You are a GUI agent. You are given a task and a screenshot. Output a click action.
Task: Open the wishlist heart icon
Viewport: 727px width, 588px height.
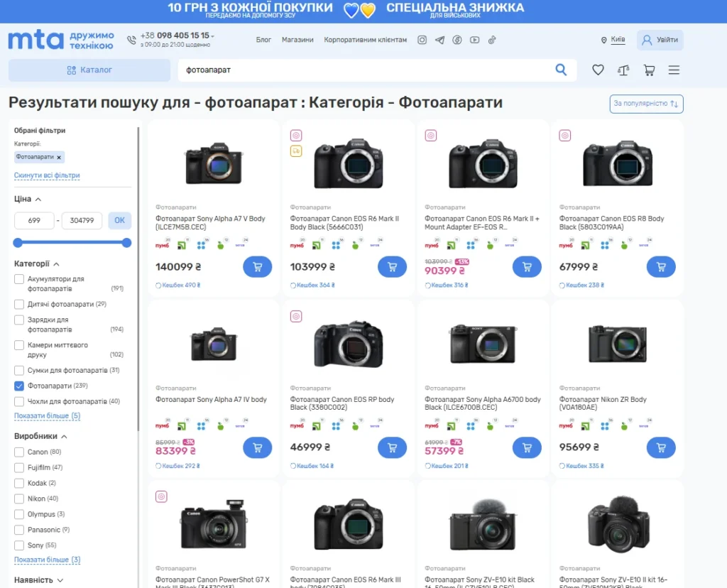click(x=598, y=70)
